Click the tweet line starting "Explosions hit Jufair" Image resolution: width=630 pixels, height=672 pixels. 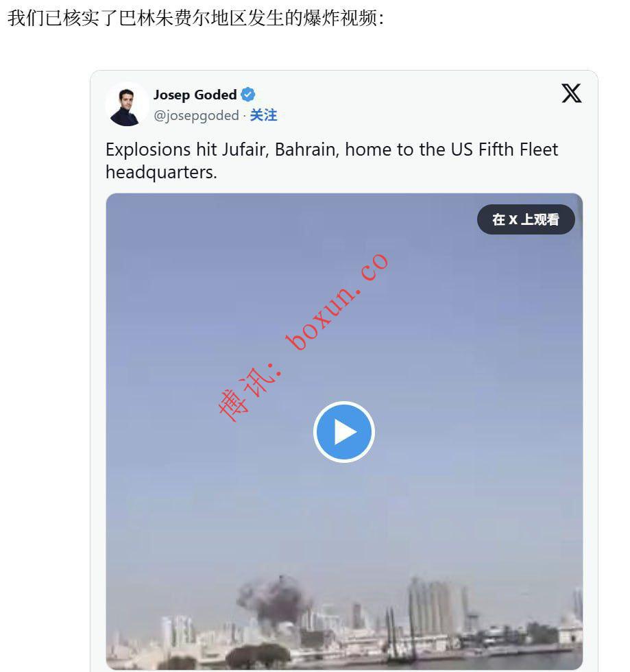(x=332, y=149)
